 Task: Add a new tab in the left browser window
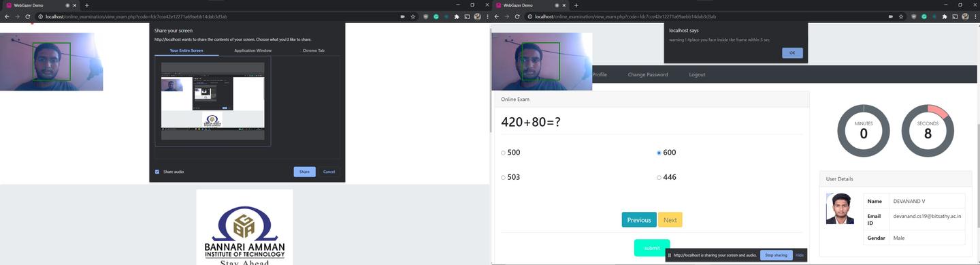[86, 5]
